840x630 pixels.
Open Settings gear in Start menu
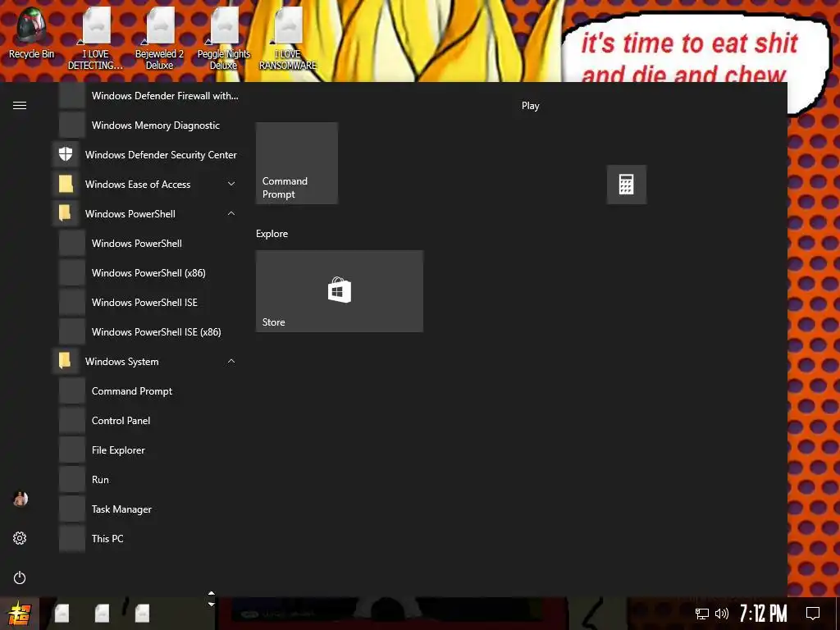20,538
